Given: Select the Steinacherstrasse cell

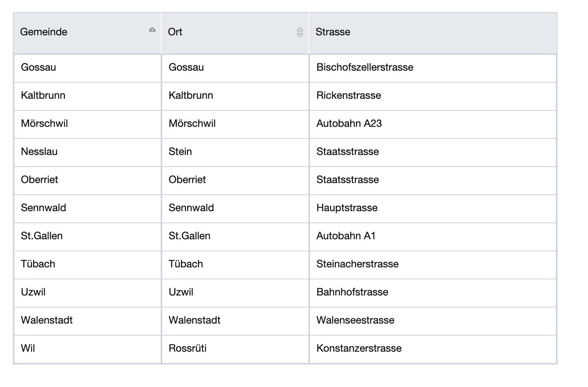Looking at the screenshot, I should click(357, 264).
